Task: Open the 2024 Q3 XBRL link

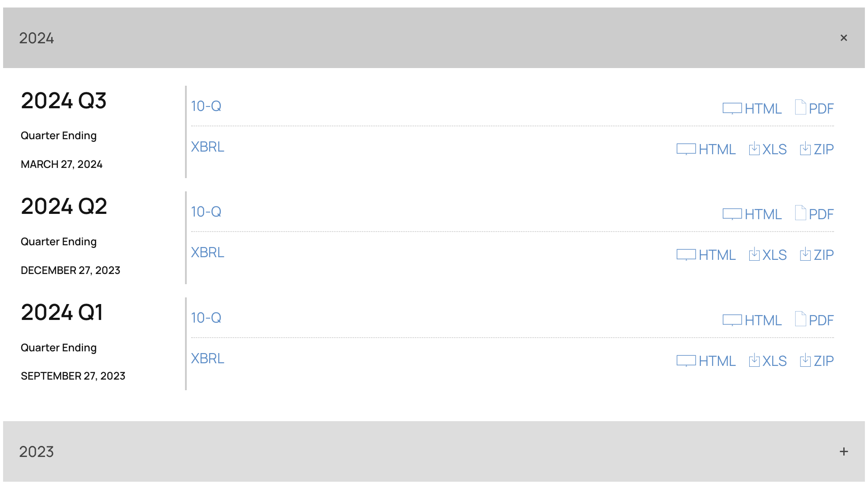Action: (208, 147)
